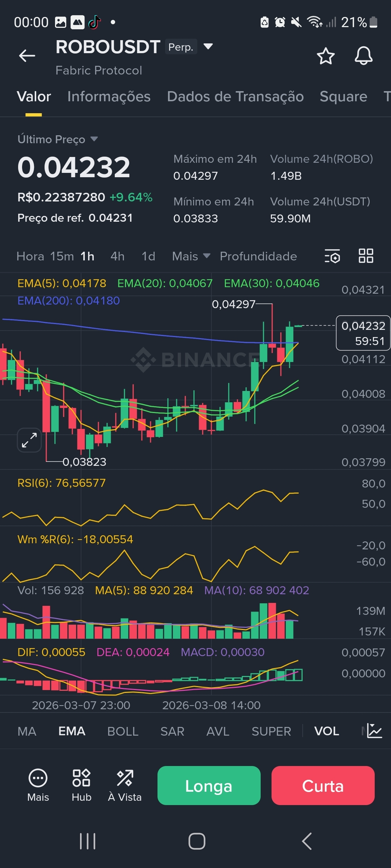Image resolution: width=391 pixels, height=868 pixels.
Task: Select the Valor tab
Action: [34, 97]
